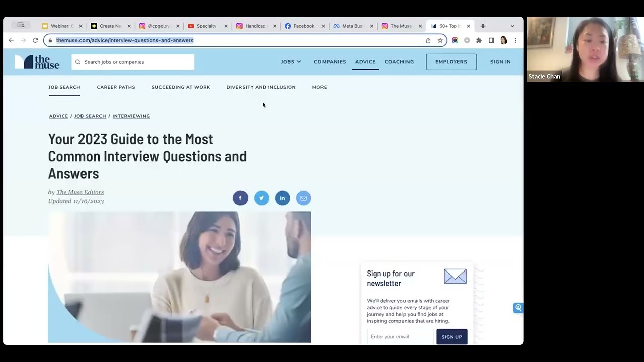Close the Specialty YouTube tab
This screenshot has height=362, width=644.
(226, 26)
